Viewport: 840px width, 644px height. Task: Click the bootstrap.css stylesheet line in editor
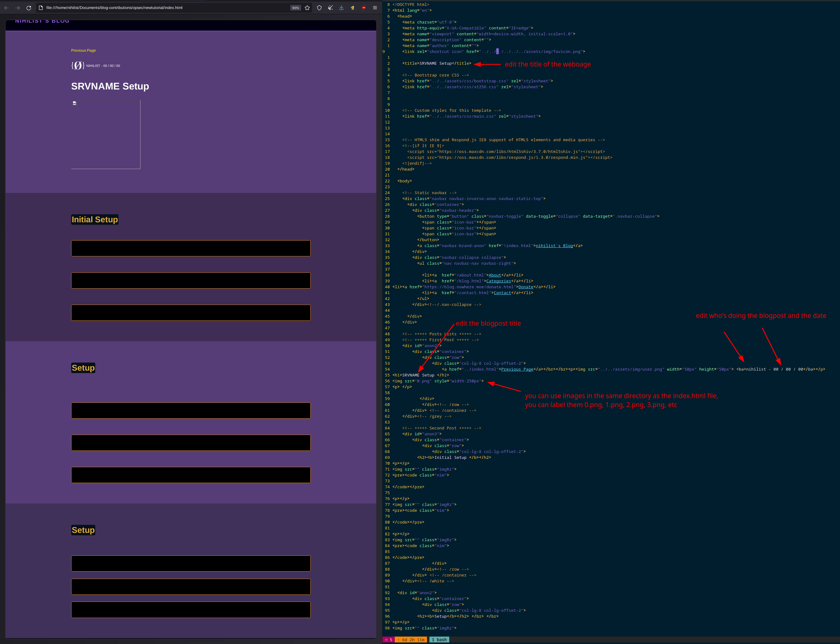(x=478, y=81)
